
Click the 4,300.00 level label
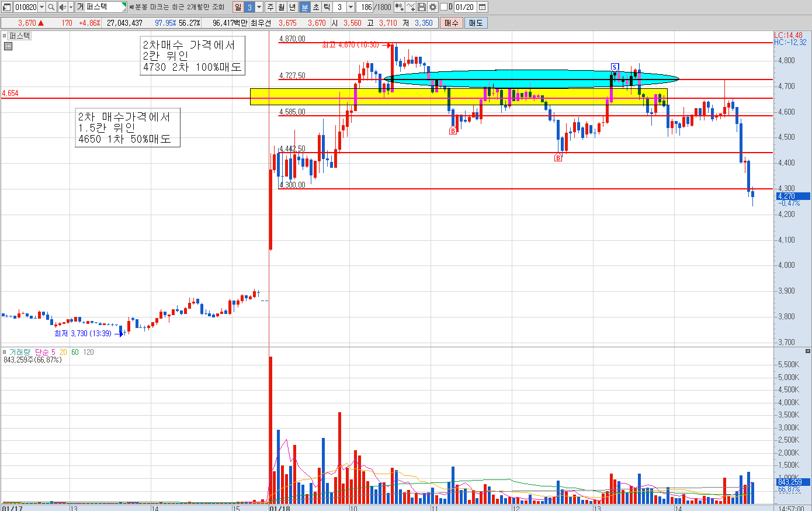pyautogui.click(x=292, y=185)
